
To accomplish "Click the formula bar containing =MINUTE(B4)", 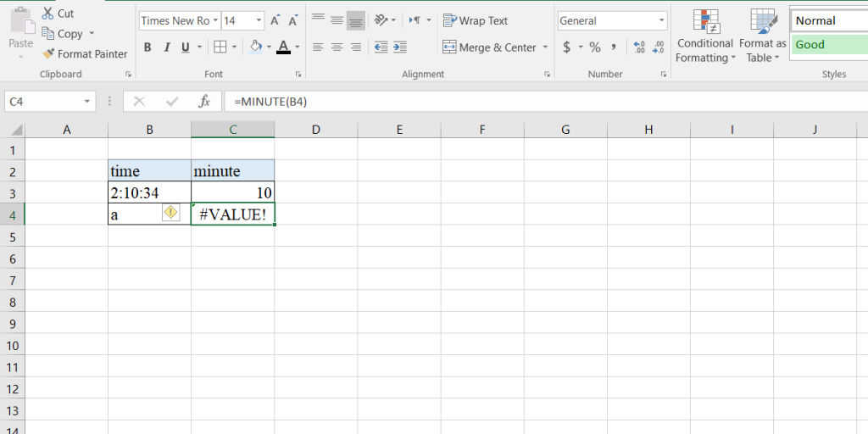I will tap(546, 102).
